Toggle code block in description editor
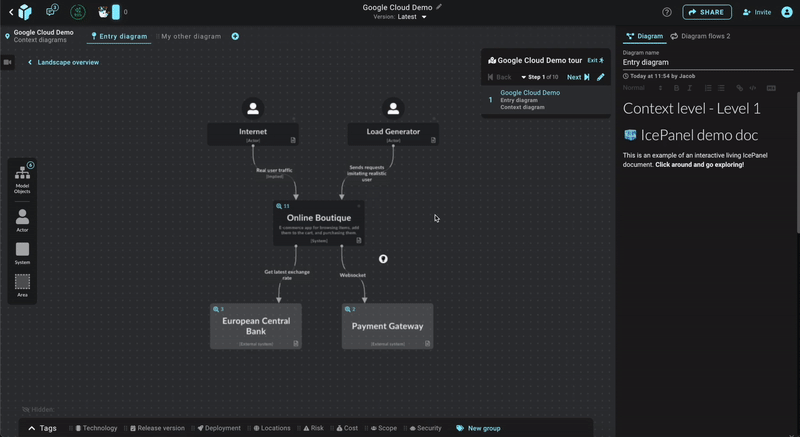Screen dimensions: 800x437 [x=753, y=88]
